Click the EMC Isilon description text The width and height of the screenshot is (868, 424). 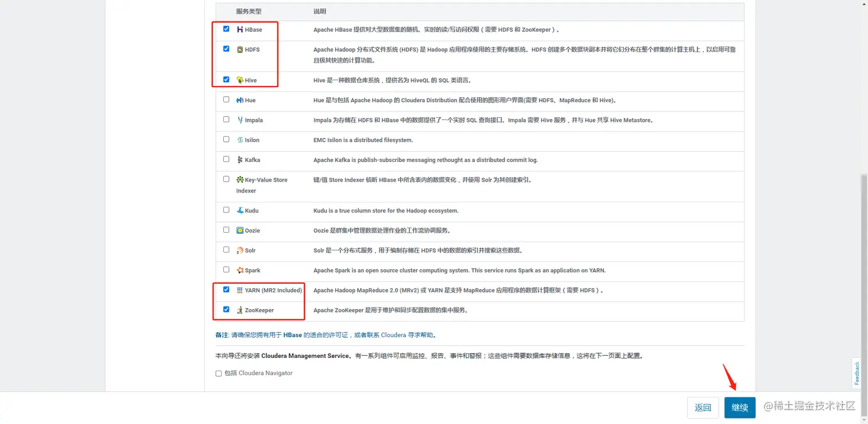[x=363, y=140]
